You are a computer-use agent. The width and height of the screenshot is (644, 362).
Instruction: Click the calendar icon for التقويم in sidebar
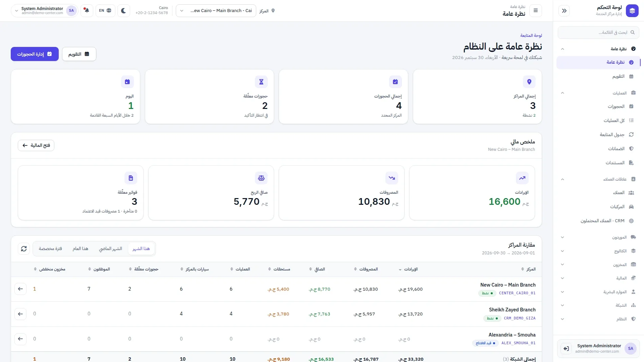tap(631, 76)
